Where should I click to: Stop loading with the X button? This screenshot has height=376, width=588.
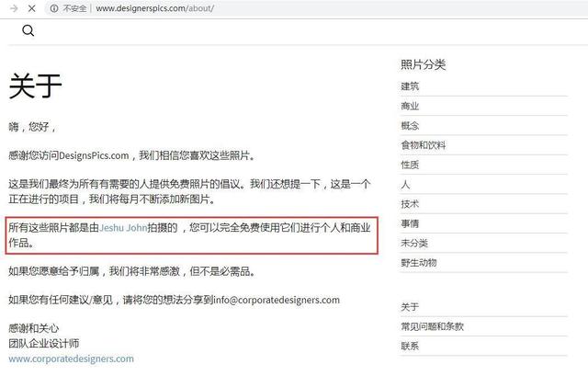(32, 8)
